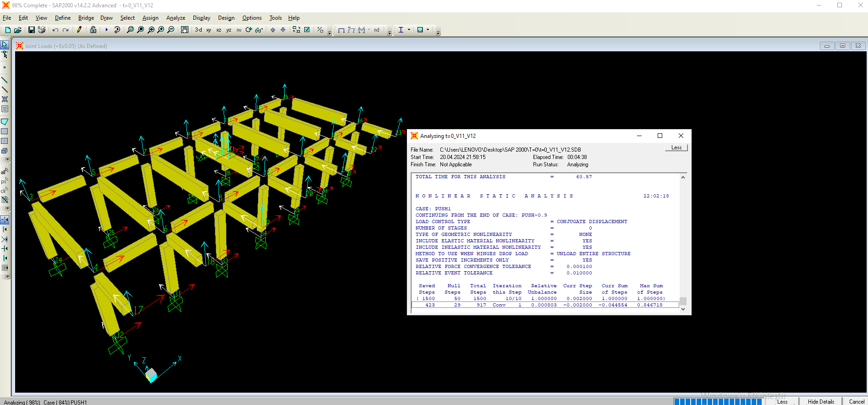868x405 pixels.
Task: Select the pan hand tool
Action: (x=184, y=30)
